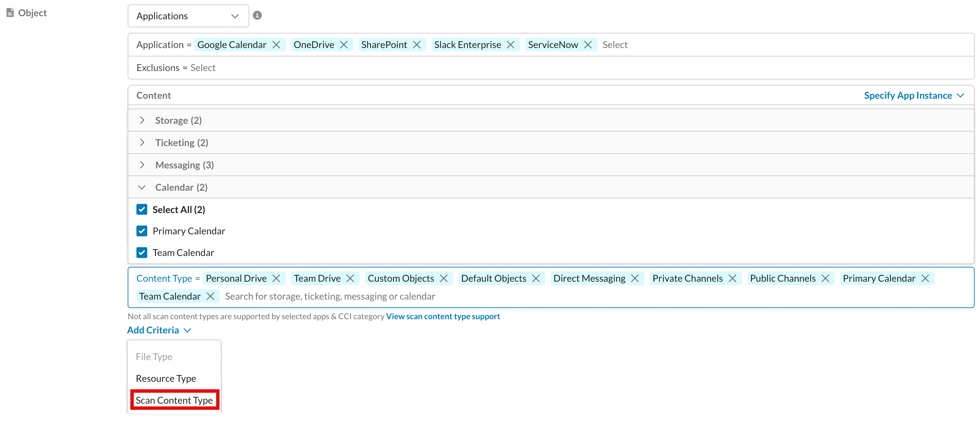
Task: Click the info icon beside Applications dropdown
Action: coord(257,15)
